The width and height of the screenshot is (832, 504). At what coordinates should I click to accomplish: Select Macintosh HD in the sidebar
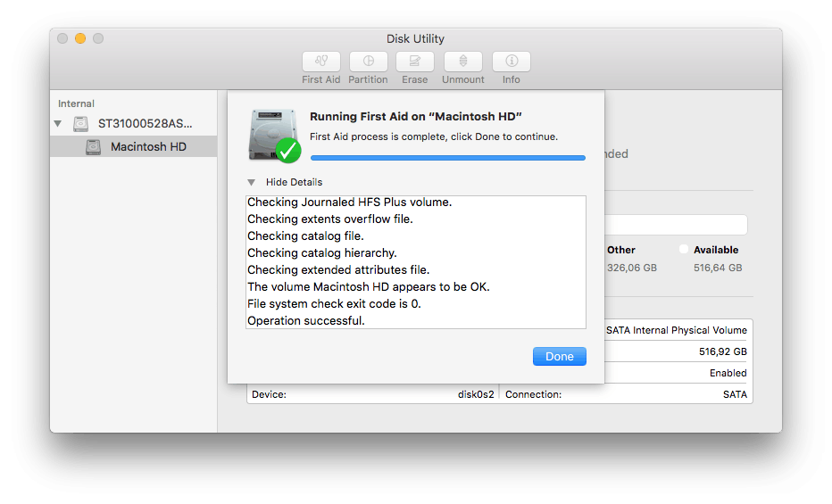pyautogui.click(x=134, y=147)
